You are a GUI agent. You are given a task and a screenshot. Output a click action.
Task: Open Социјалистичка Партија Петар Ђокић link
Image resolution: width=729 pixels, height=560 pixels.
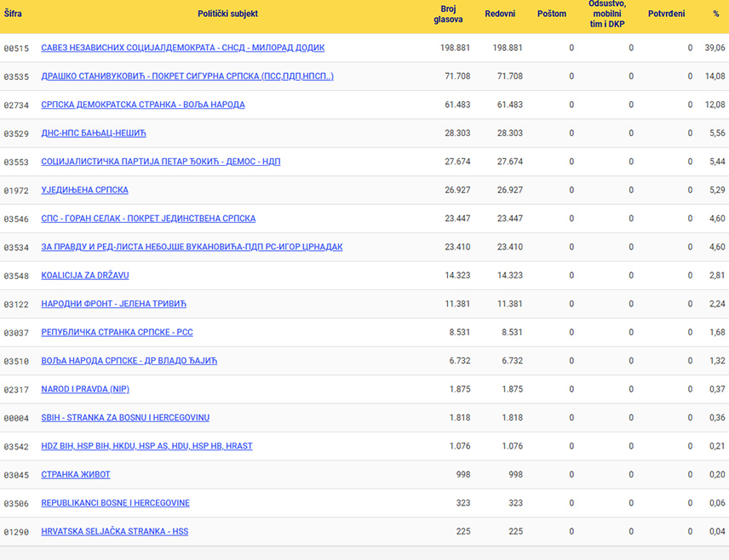click(161, 162)
